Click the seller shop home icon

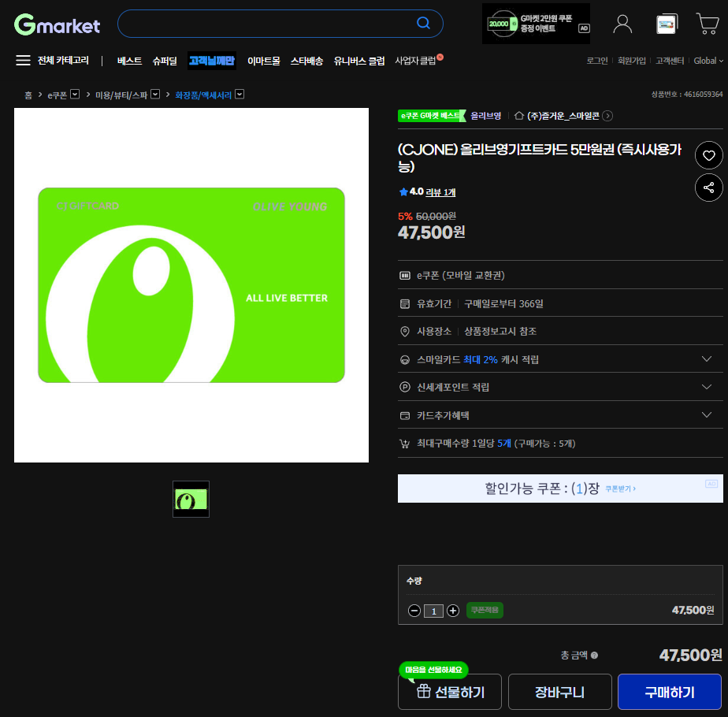pyautogui.click(x=519, y=116)
